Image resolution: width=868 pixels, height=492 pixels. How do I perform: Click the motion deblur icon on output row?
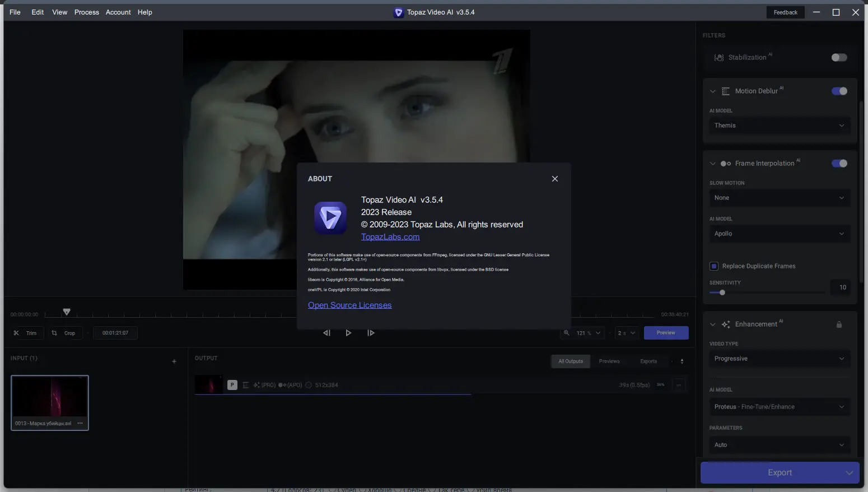click(246, 385)
